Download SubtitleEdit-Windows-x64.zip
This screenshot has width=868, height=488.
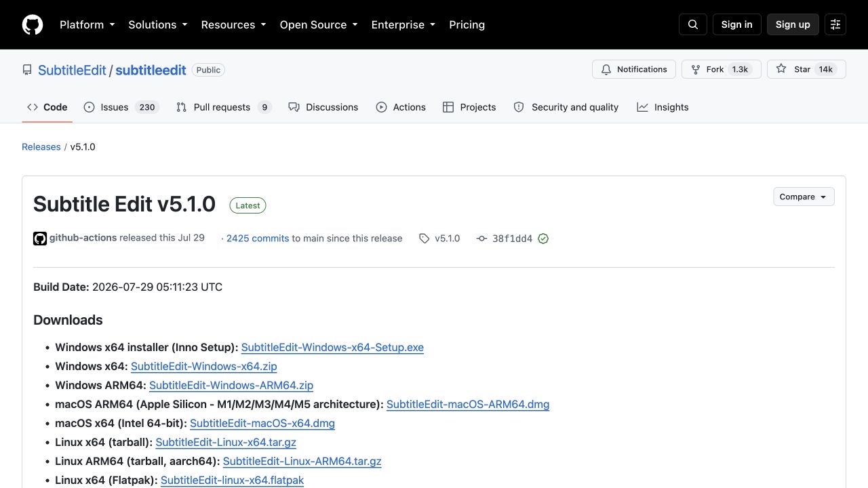[x=204, y=366]
